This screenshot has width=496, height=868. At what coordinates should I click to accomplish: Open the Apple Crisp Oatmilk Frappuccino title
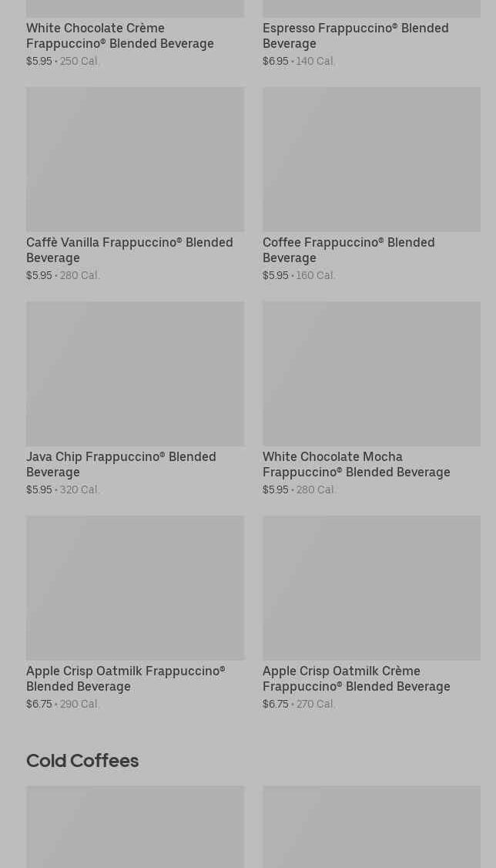click(x=126, y=678)
